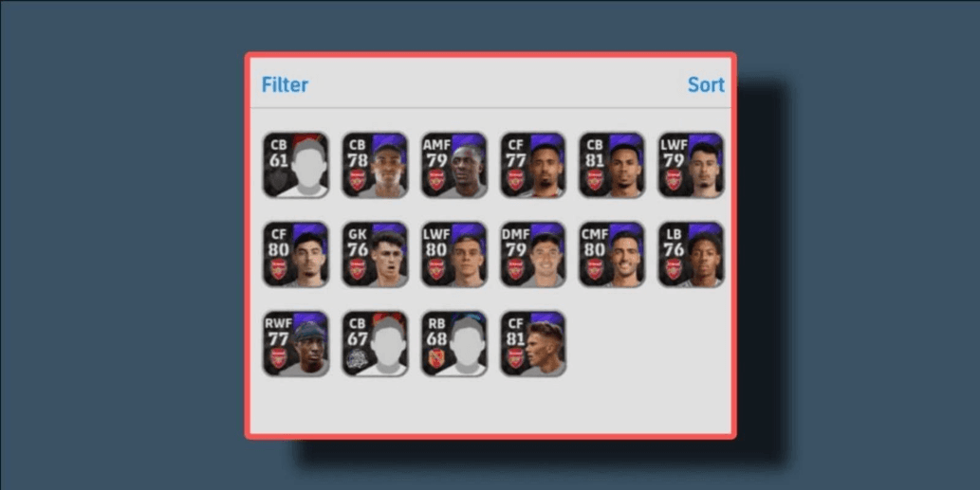Choose the AMF 79 player card

(x=453, y=166)
